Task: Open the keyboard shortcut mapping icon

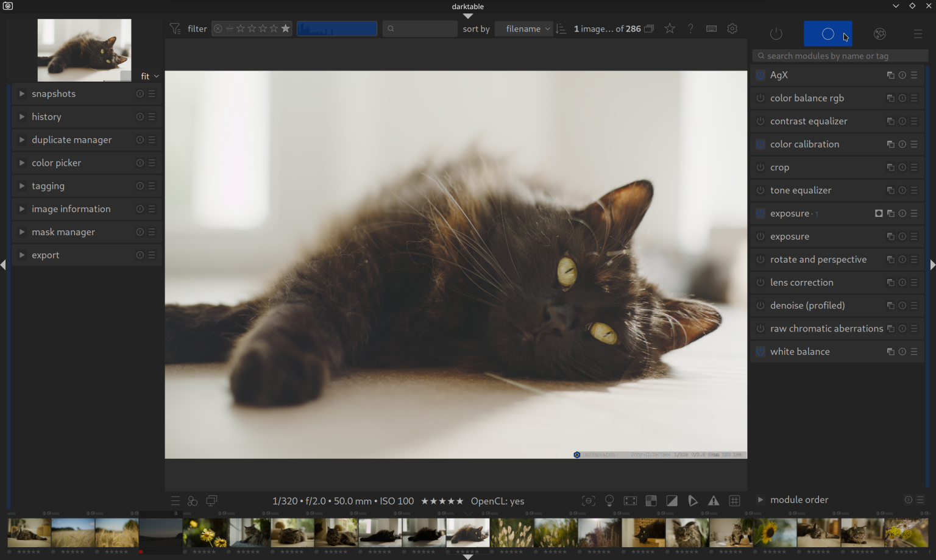Action: click(711, 28)
